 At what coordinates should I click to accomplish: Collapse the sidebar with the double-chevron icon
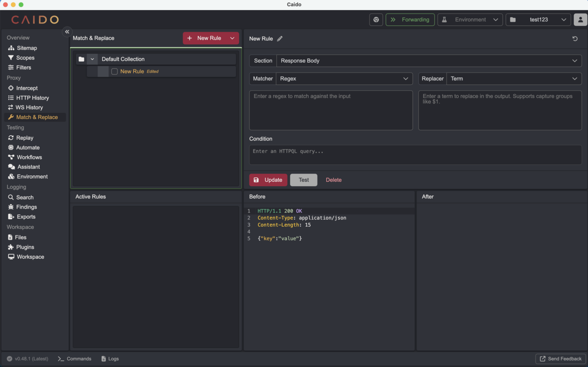[x=67, y=31]
